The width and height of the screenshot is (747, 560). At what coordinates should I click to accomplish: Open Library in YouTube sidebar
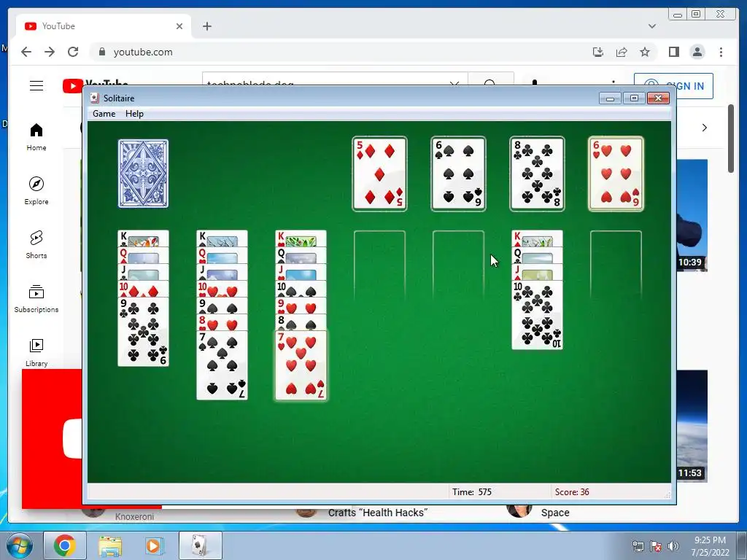click(x=36, y=352)
